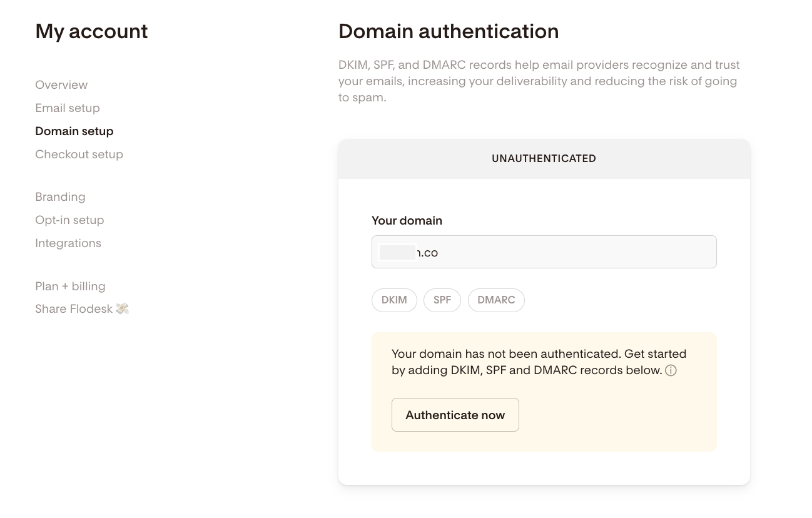812x518 pixels.
Task: Click the DKIM status pill
Action: click(x=394, y=300)
